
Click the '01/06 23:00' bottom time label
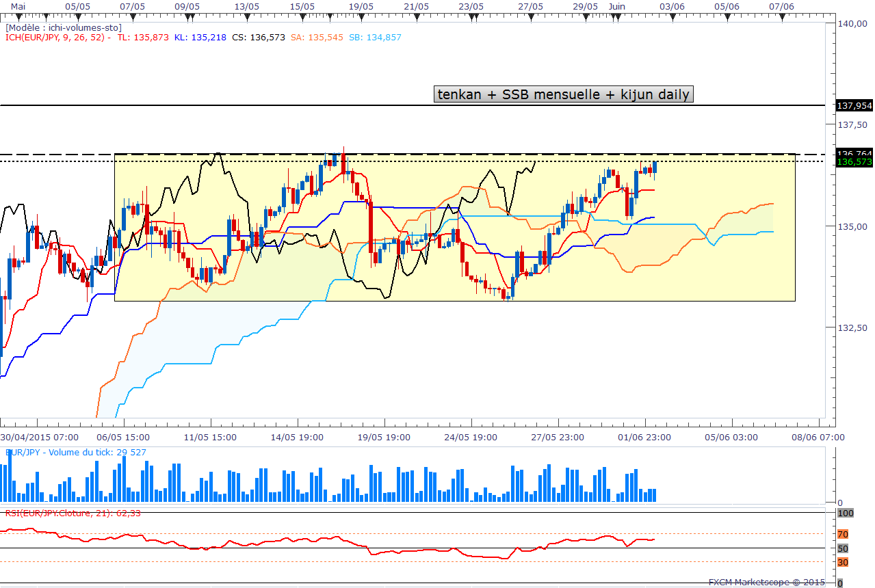click(x=644, y=437)
